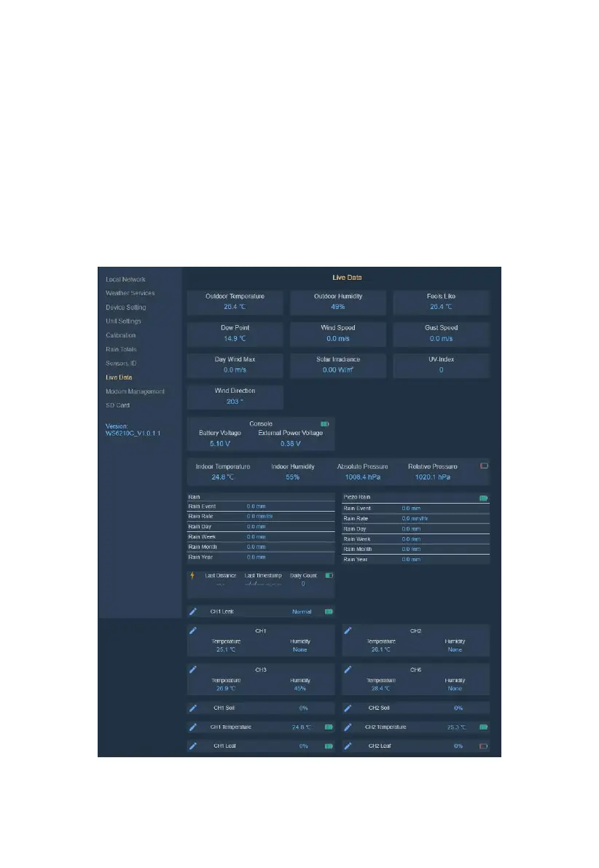Click the pencil edit icon on CH3 card
The width and height of the screenshot is (599, 868).
click(x=192, y=669)
